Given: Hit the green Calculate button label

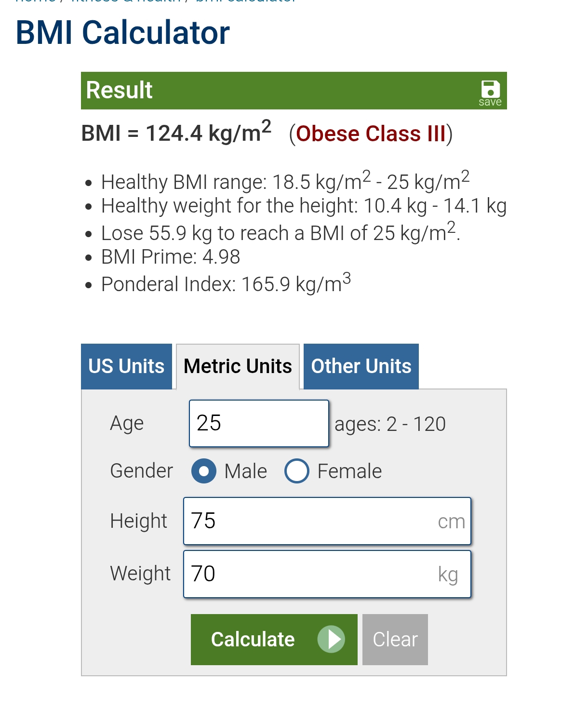Looking at the screenshot, I should pyautogui.click(x=253, y=640).
